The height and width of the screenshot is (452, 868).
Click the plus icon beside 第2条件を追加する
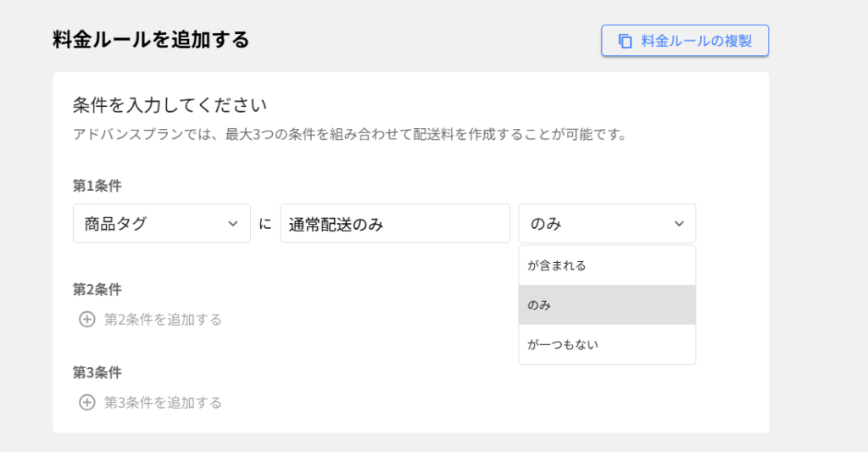pyautogui.click(x=86, y=320)
